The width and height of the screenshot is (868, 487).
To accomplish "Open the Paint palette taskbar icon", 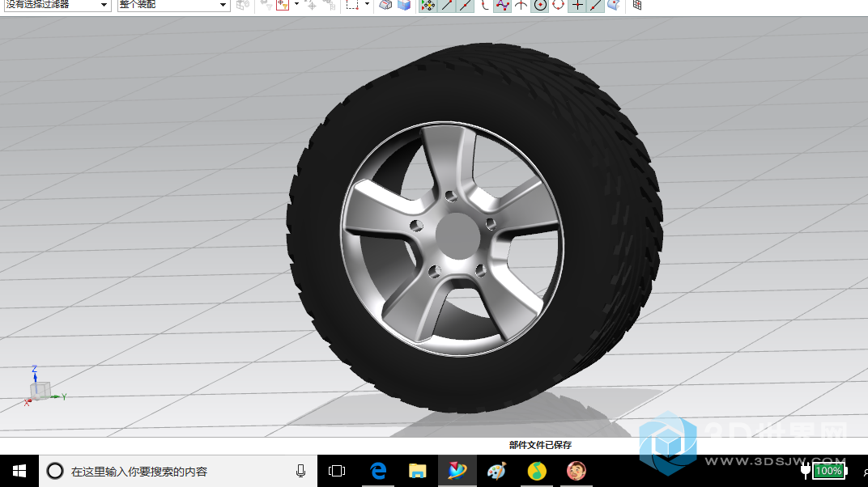I will 496,471.
